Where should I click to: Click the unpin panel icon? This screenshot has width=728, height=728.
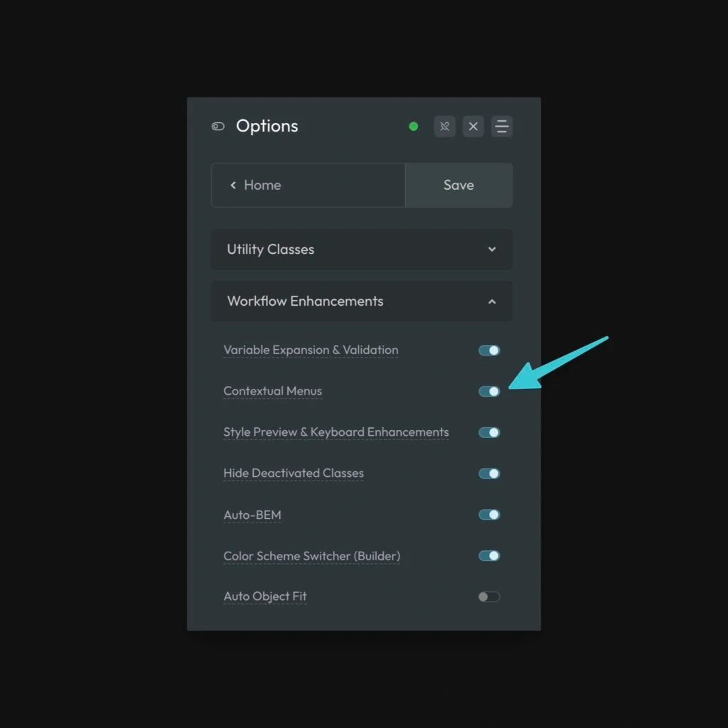(x=444, y=127)
